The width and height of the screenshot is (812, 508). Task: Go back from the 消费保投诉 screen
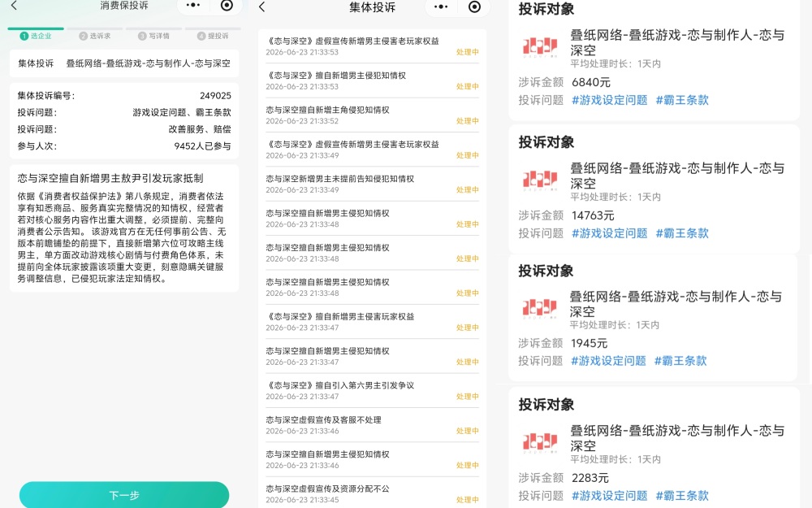click(x=14, y=6)
